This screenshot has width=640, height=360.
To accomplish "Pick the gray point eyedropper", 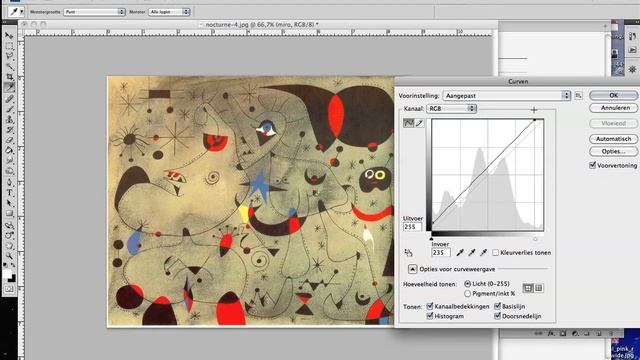I will (x=472, y=253).
